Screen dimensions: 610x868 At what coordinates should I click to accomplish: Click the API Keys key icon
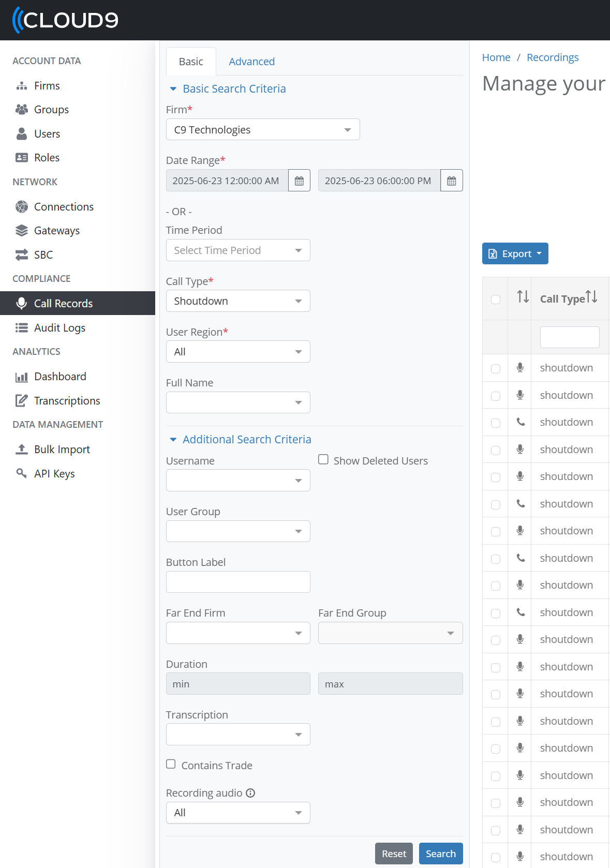pos(22,473)
